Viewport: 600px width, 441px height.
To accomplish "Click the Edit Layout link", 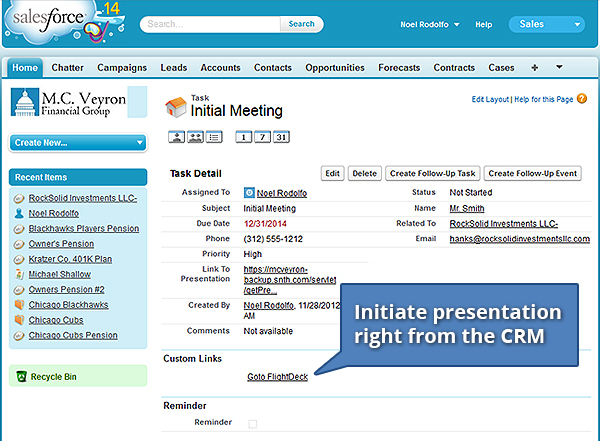I will pyautogui.click(x=490, y=99).
